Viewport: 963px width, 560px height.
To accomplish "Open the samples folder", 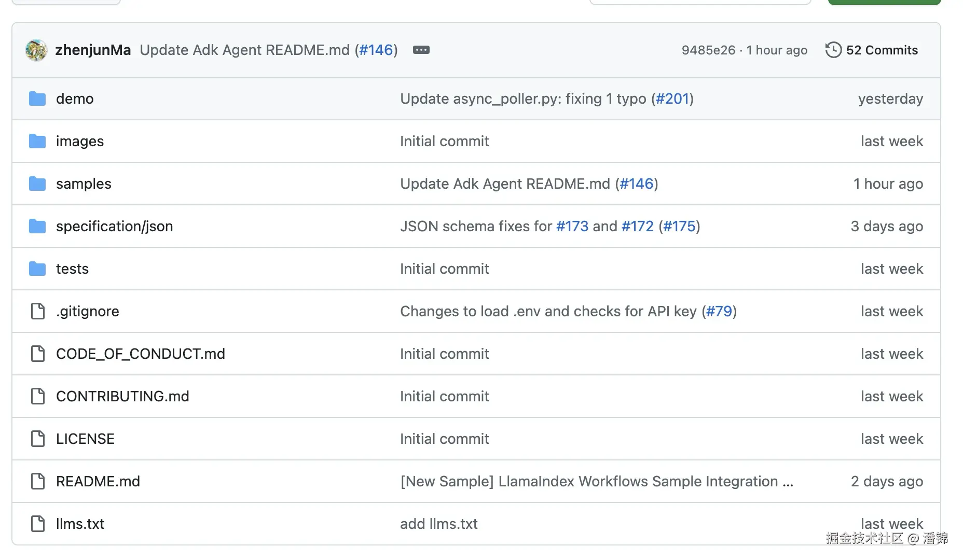I will [x=84, y=184].
